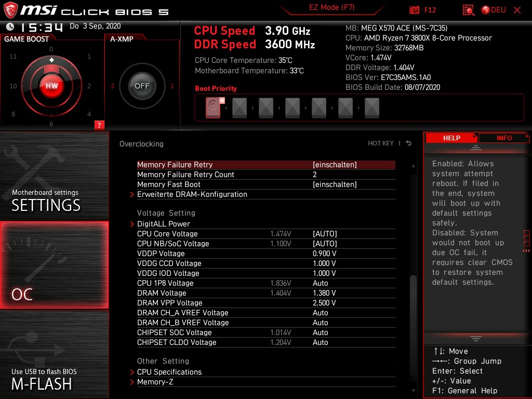The height and width of the screenshot is (399, 532).
Task: Change Memory Fast Boot [einschalten] setting
Action: pyautogui.click(x=335, y=184)
